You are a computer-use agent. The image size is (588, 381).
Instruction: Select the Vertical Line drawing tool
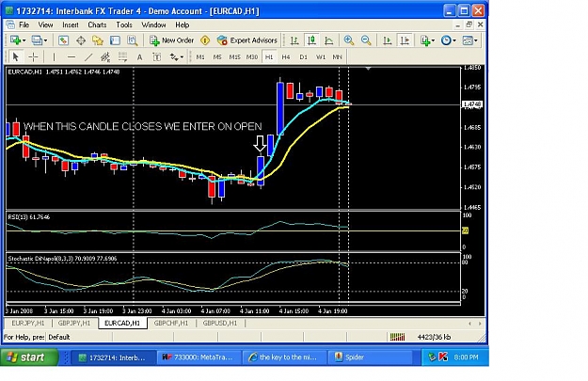[54, 57]
